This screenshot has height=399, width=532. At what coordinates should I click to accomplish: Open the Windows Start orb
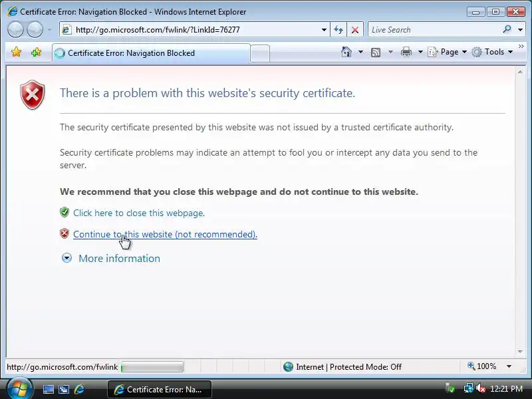[x=19, y=389]
